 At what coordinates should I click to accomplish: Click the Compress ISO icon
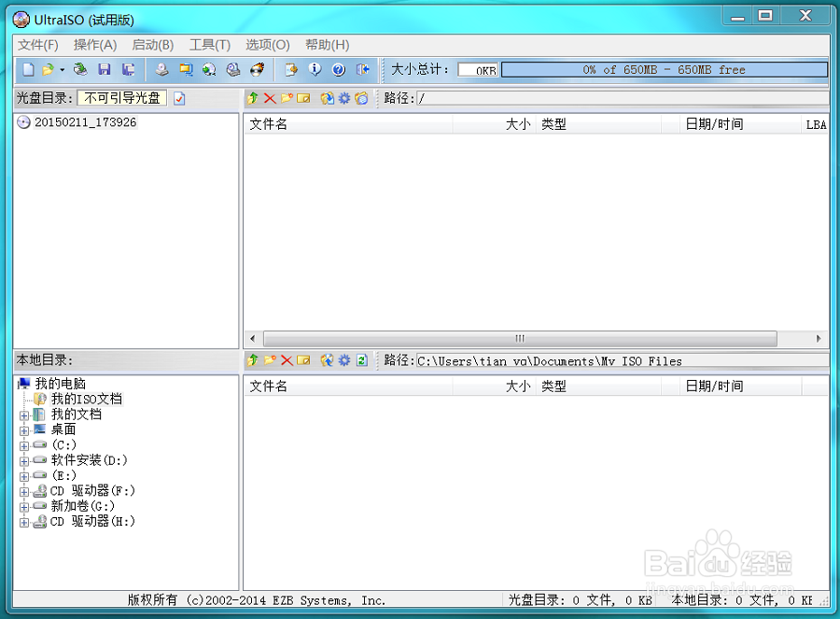(186, 70)
